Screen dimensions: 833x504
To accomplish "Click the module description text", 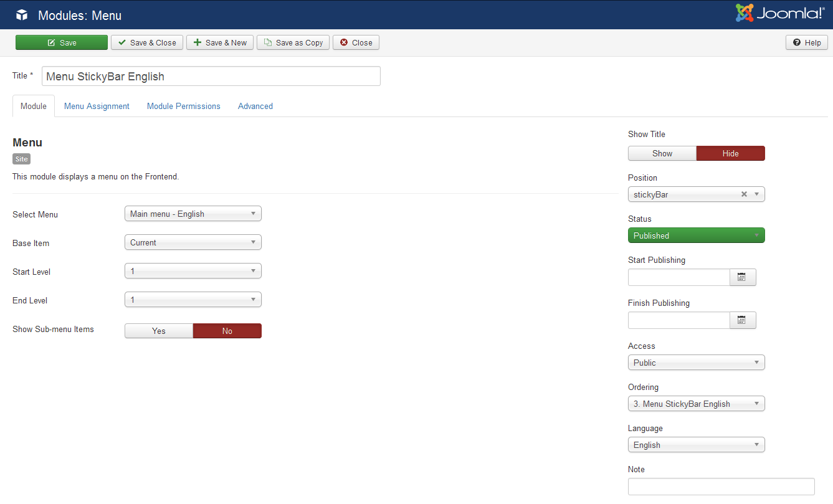I will (x=96, y=176).
